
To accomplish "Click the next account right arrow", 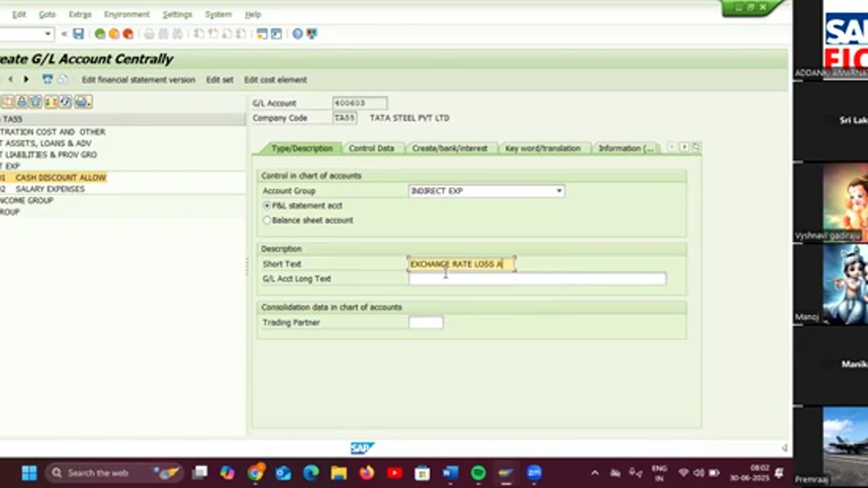I will point(26,79).
